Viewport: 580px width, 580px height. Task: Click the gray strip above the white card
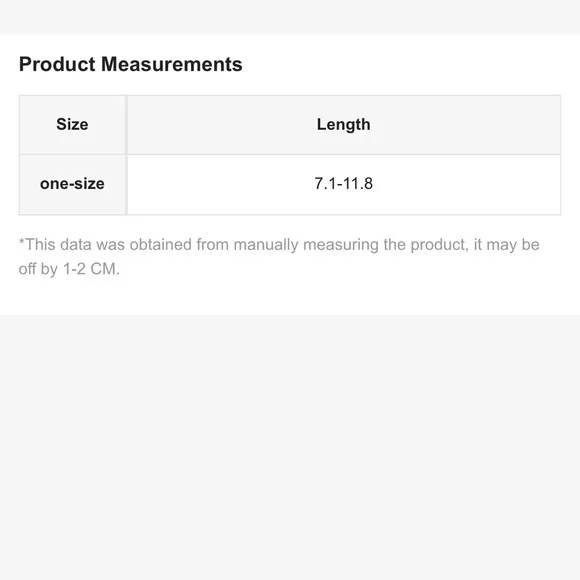pos(290,17)
